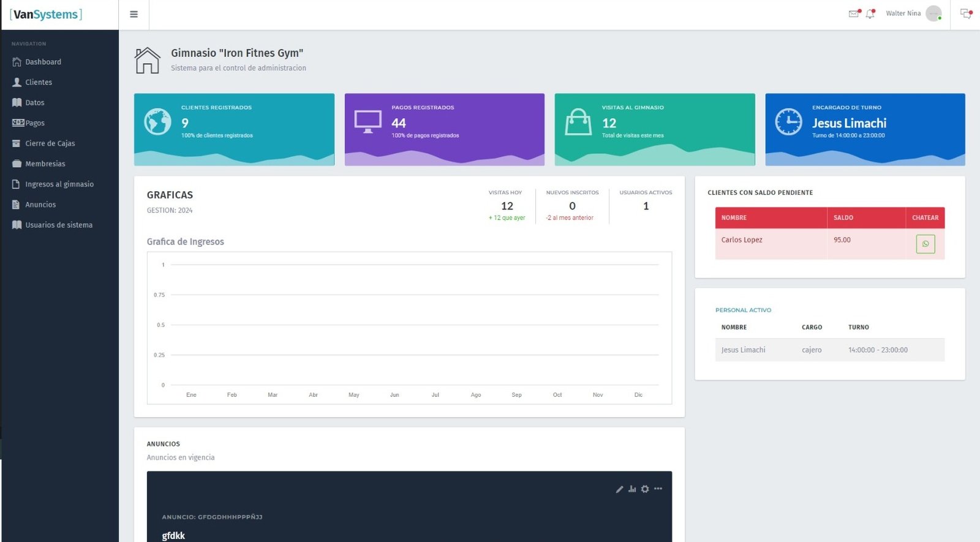Screen dimensions: 980x542
Task: Toggle the sidebar with the hamburger icon
Action: click(x=134, y=15)
